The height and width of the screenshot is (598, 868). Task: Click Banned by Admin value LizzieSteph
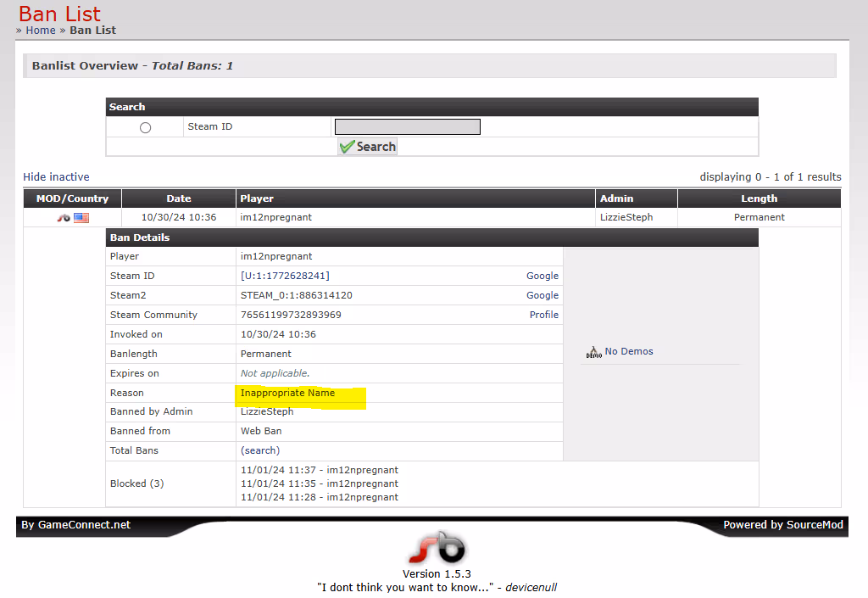click(267, 411)
